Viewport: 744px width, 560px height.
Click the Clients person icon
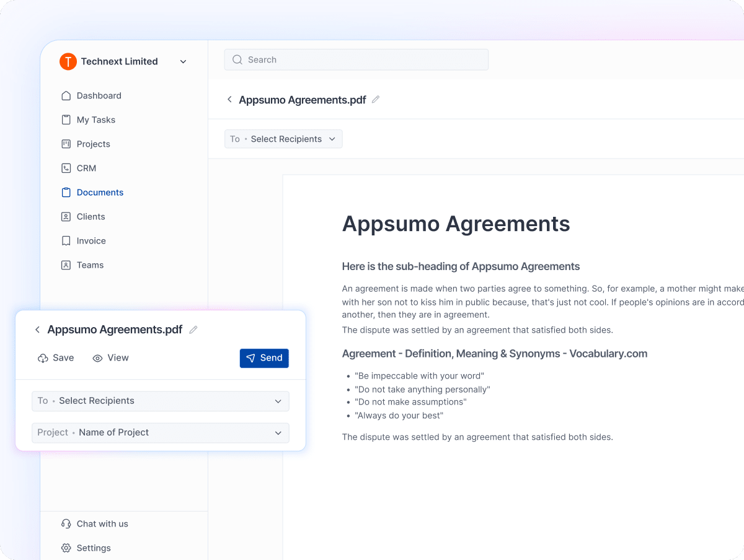tap(66, 216)
